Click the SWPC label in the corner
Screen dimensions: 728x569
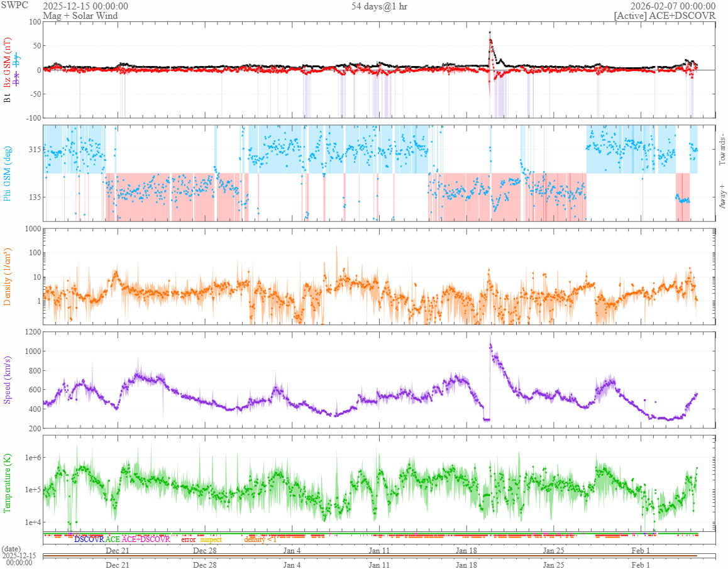pos(14,5)
